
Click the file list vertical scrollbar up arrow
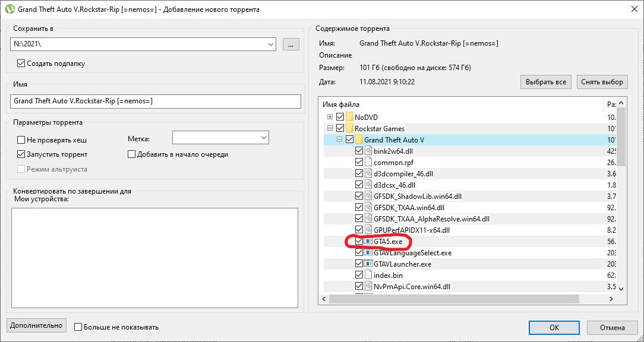(621, 103)
